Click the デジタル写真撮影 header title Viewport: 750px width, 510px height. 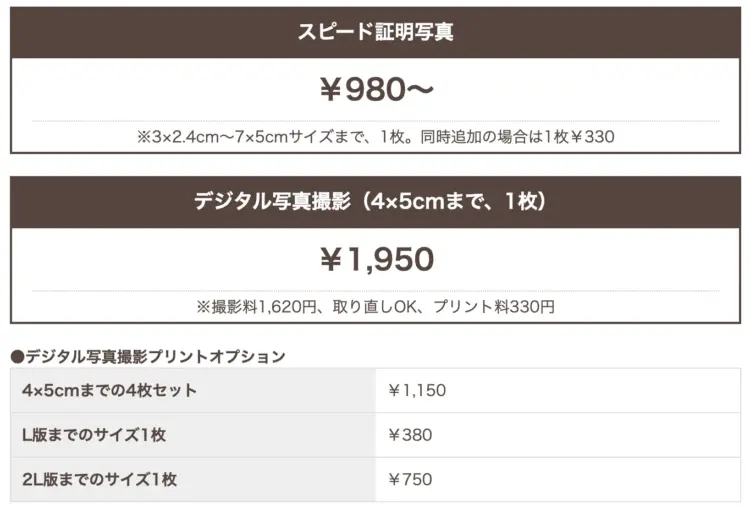(x=272, y=201)
